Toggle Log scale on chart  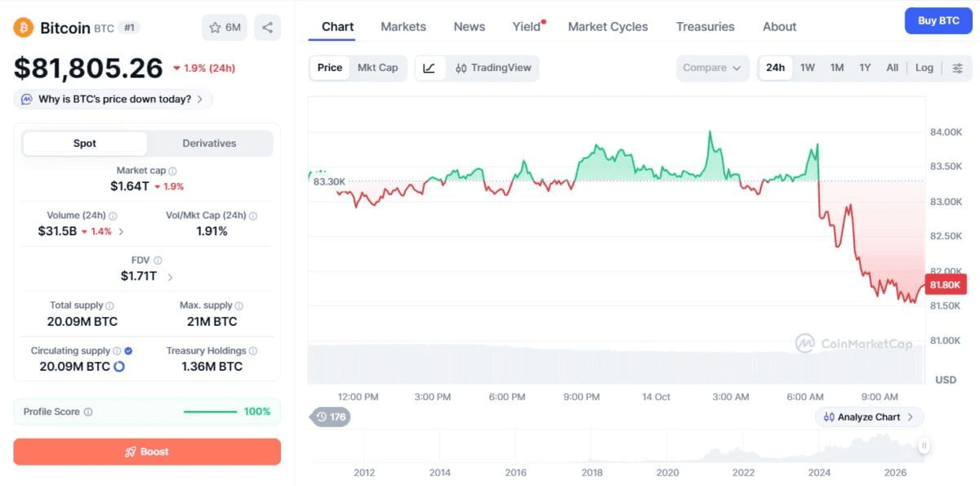coord(924,68)
